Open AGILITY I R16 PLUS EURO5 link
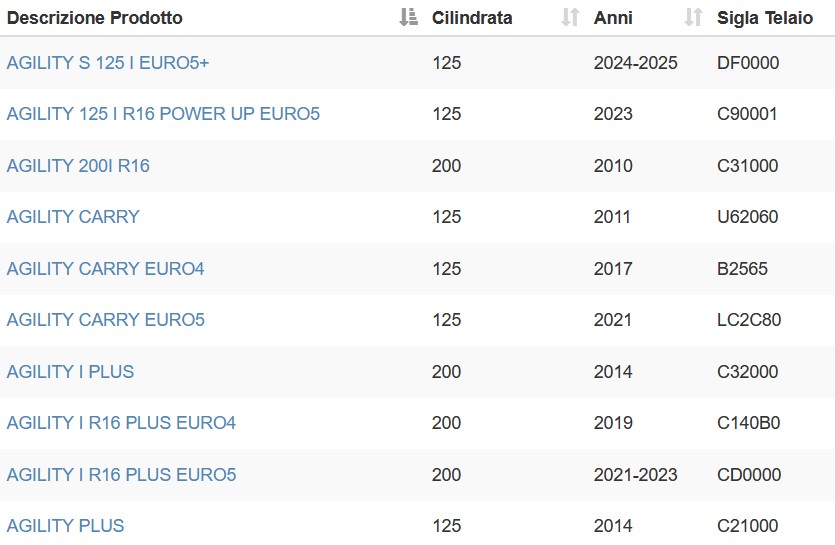 [121, 474]
